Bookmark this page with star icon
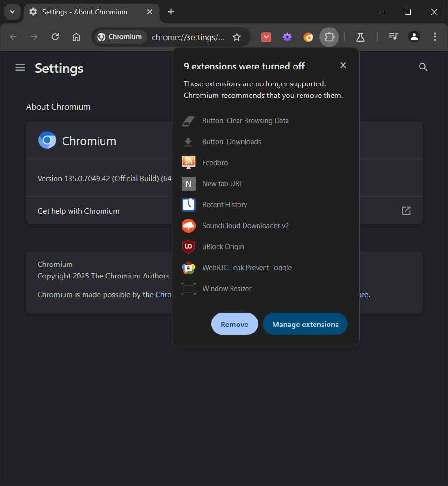This screenshot has width=448, height=486. 237,37
